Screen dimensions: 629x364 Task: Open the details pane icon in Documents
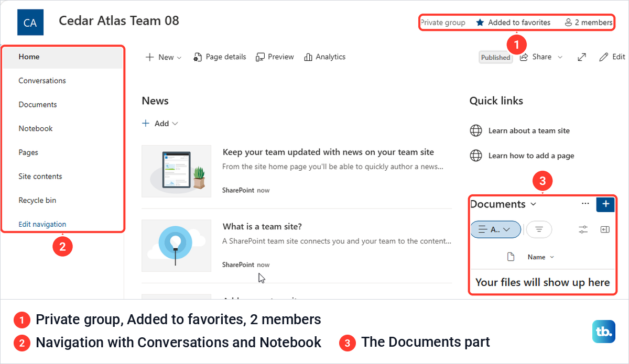point(605,229)
